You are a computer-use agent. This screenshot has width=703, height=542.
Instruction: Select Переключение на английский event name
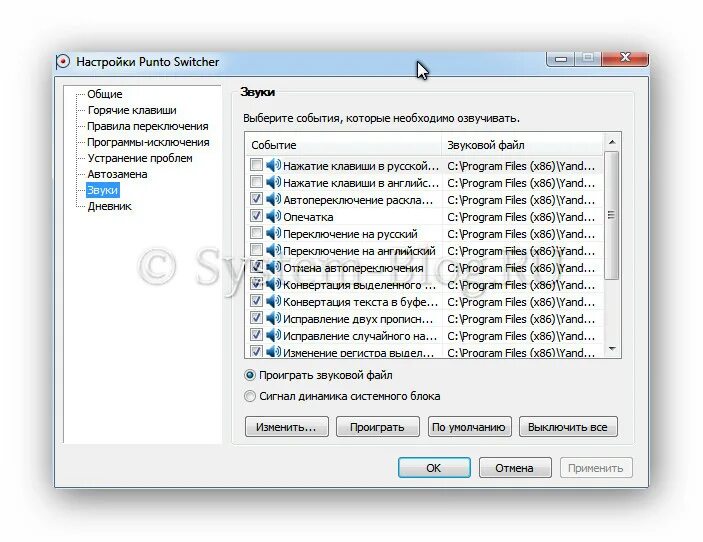[x=360, y=251]
